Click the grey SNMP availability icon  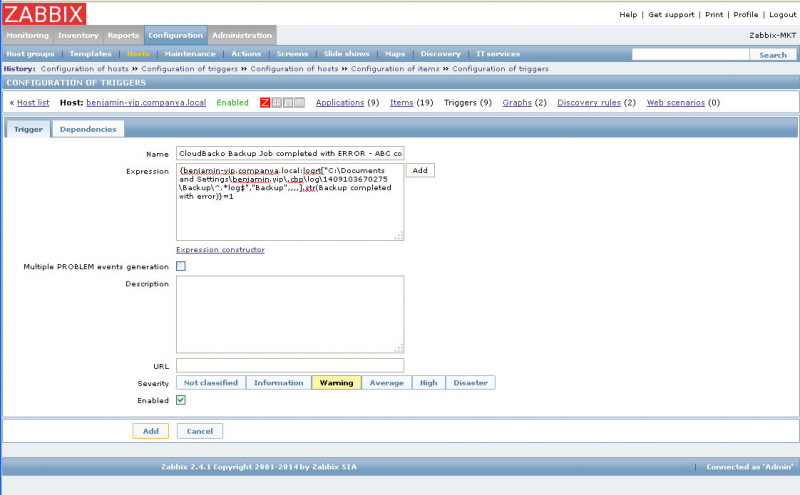[276, 103]
